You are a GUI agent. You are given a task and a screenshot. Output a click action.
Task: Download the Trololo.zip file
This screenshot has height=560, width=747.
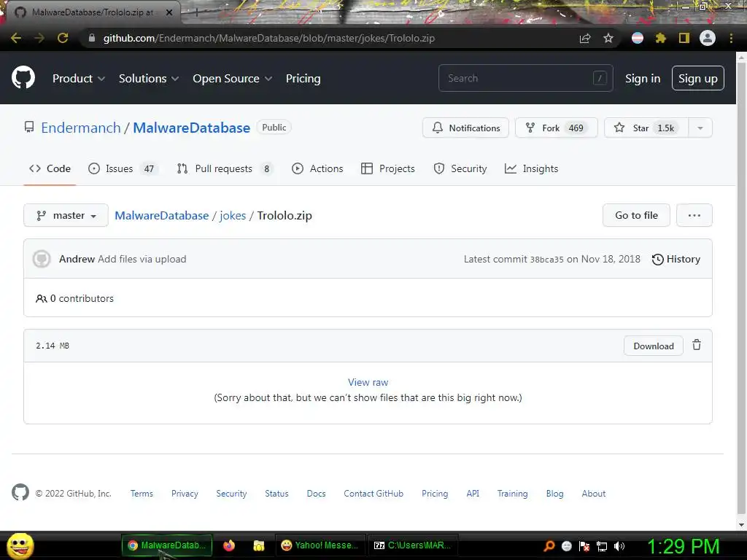click(653, 346)
